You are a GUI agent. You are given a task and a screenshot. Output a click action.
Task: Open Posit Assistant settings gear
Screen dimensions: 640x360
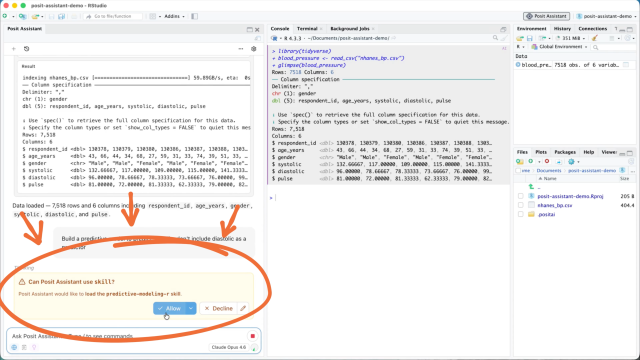coord(253,49)
